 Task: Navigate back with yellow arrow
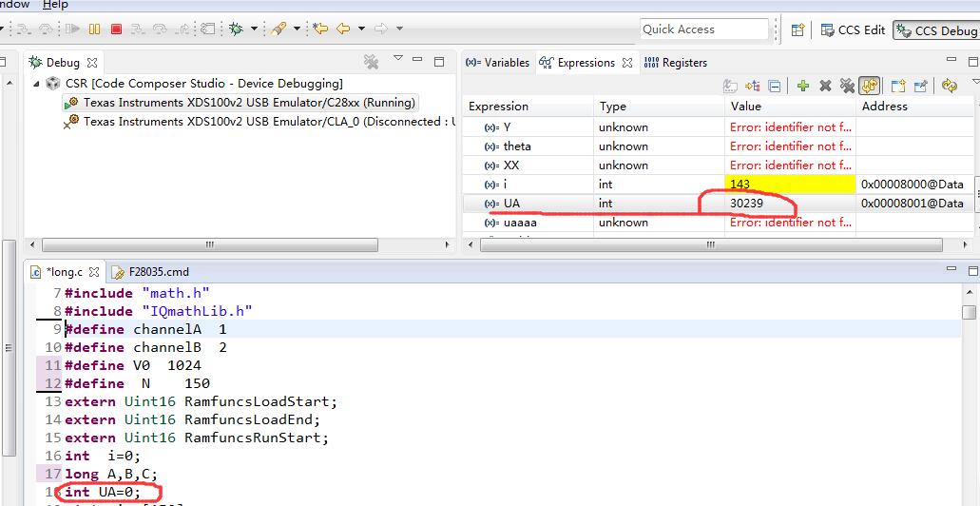coord(343,29)
